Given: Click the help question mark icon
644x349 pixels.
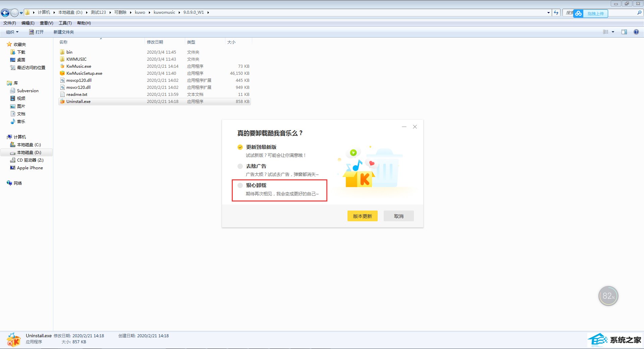Looking at the screenshot, I should pyautogui.click(x=636, y=32).
